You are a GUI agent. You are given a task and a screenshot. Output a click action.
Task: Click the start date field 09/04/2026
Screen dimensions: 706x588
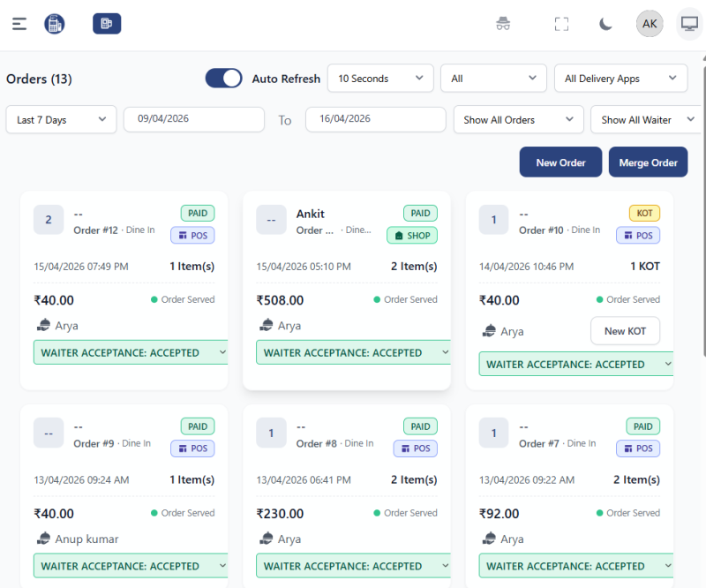tap(194, 119)
